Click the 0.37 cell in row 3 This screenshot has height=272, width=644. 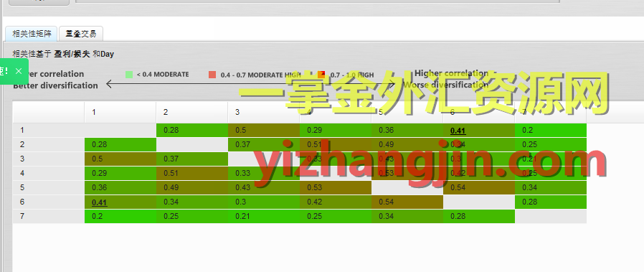[191, 159]
